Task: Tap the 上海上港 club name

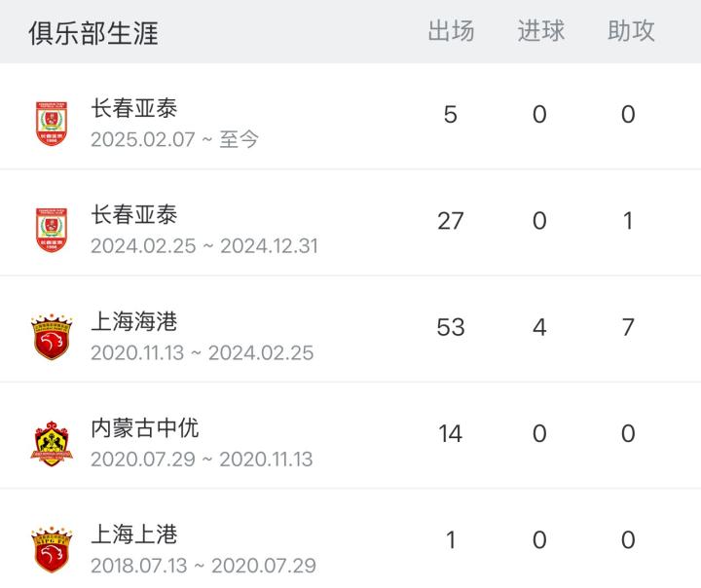Action: pyautogui.click(x=134, y=533)
